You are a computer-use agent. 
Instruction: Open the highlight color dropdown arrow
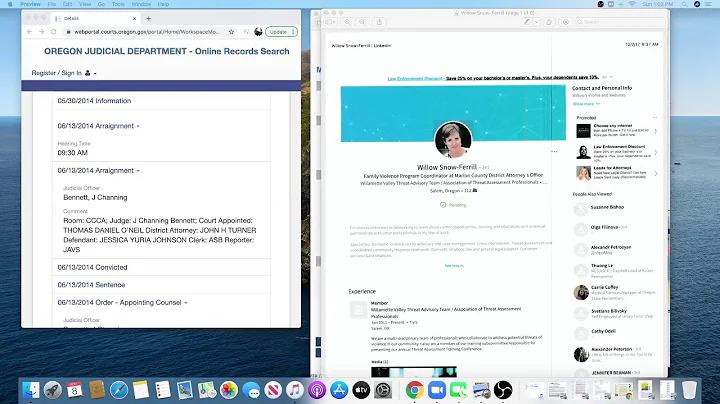click(536, 22)
